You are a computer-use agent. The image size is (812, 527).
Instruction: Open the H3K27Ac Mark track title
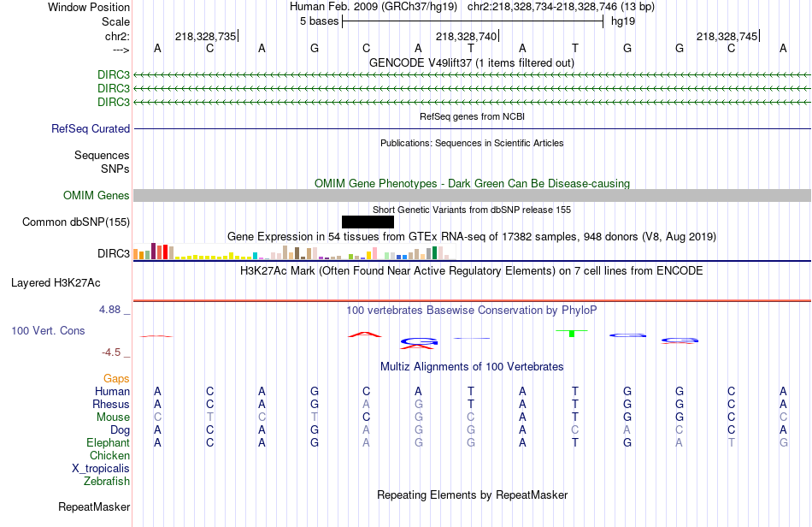[472, 270]
